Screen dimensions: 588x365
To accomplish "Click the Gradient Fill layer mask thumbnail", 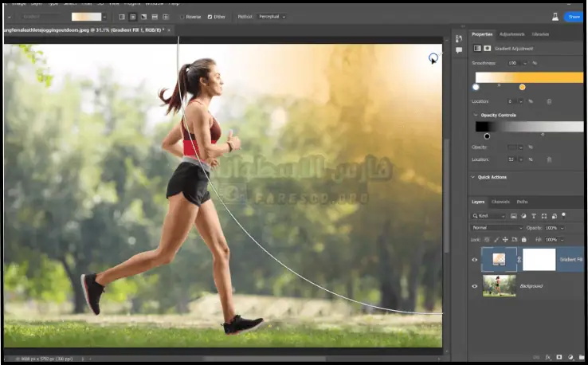I will coord(539,260).
